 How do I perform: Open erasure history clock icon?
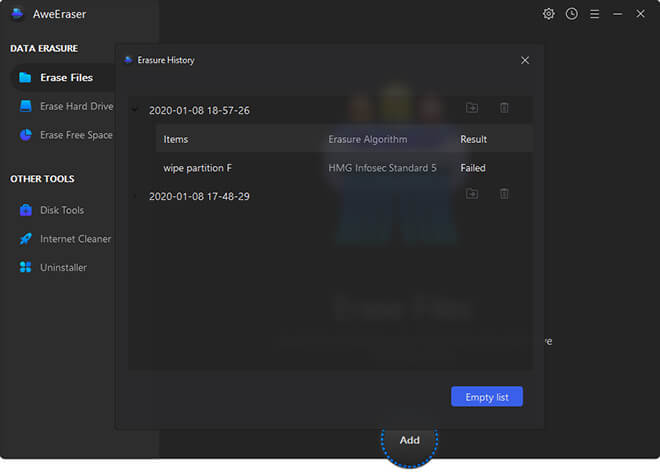572,14
